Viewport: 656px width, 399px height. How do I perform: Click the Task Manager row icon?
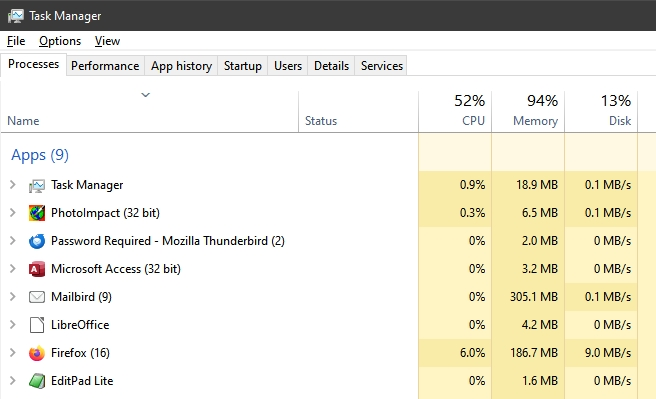click(37, 185)
